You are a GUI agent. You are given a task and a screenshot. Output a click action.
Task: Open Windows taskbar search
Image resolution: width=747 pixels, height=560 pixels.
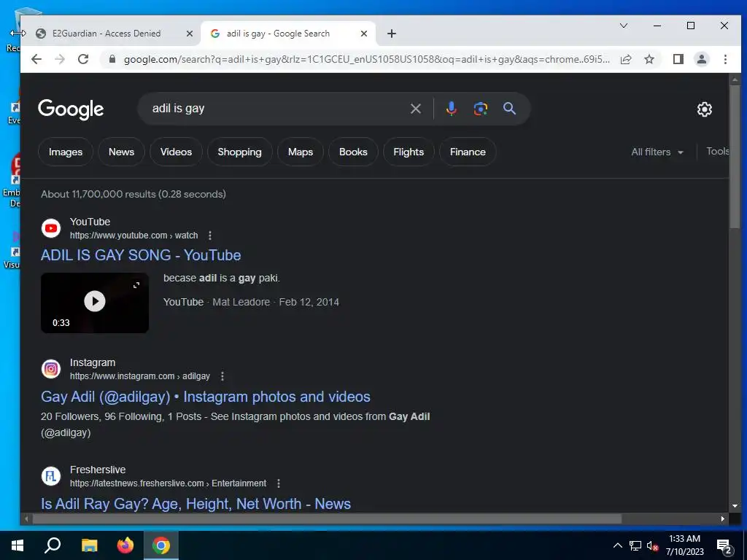tap(53, 545)
